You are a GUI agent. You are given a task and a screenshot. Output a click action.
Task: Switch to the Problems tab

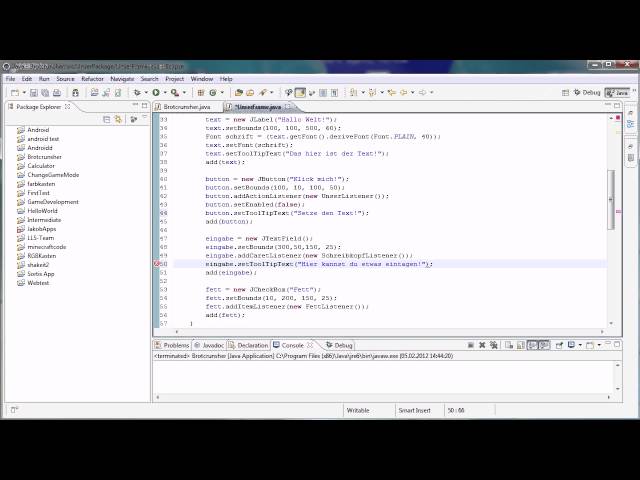point(172,345)
